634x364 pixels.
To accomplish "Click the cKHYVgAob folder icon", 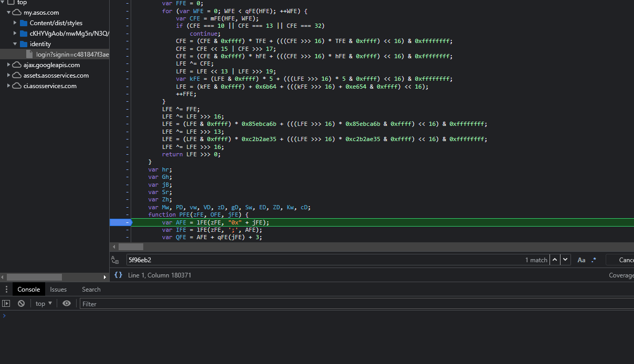I will (x=24, y=34).
